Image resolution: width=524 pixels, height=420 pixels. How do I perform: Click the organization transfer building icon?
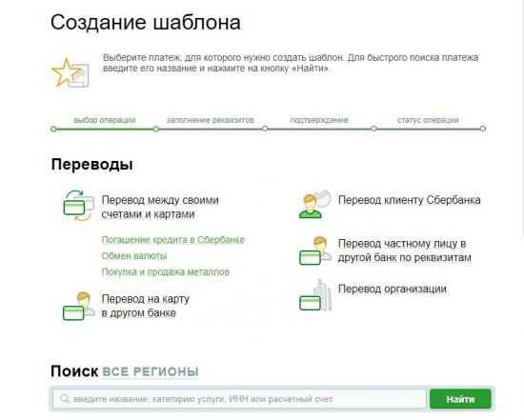tap(315, 295)
